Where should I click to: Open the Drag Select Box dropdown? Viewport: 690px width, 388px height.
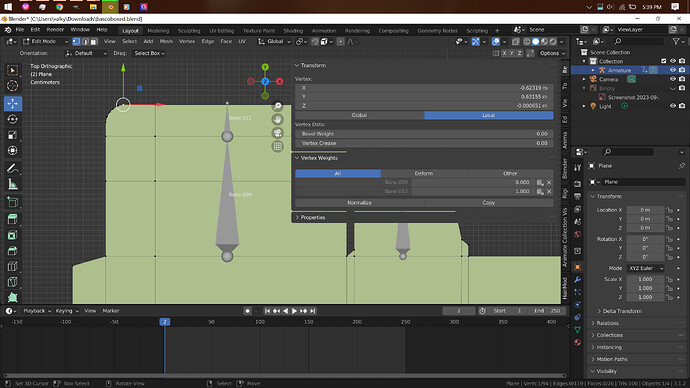[150, 53]
